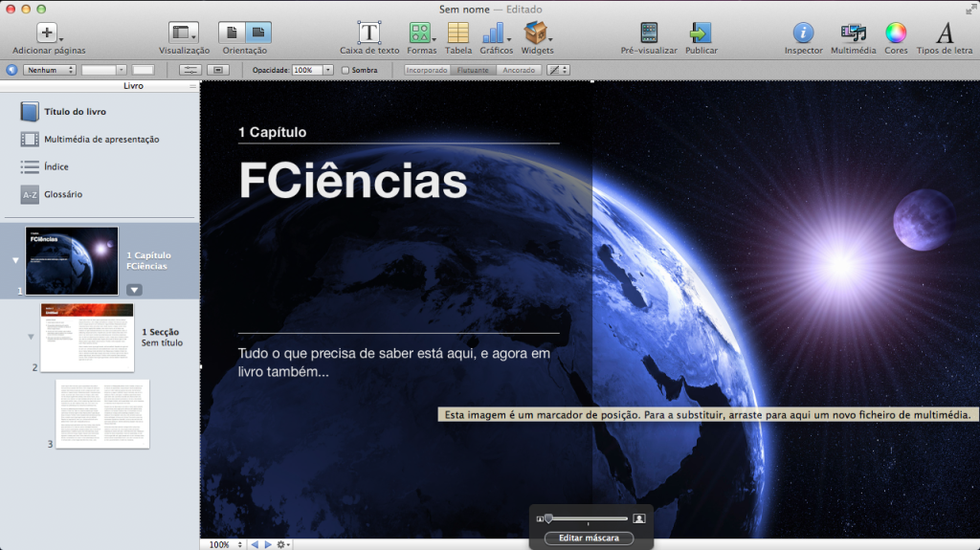
Task: Toggle the blue styles drawer button
Action: coord(11,70)
